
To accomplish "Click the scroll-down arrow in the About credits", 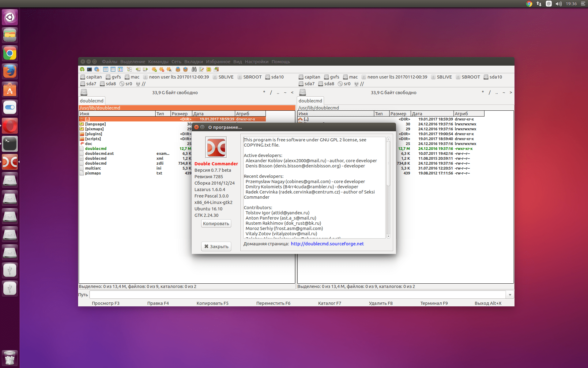I will (388, 236).
